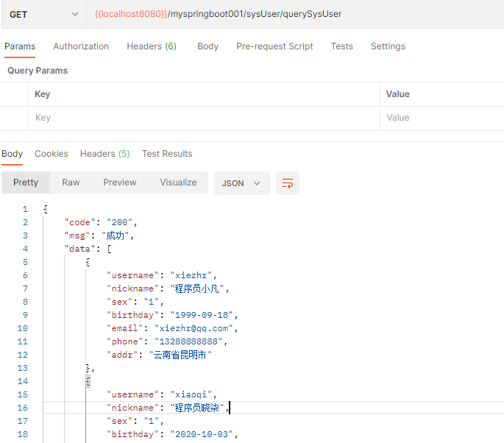View the response Headers (5) tab
This screenshot has height=443, width=504.
pos(104,154)
